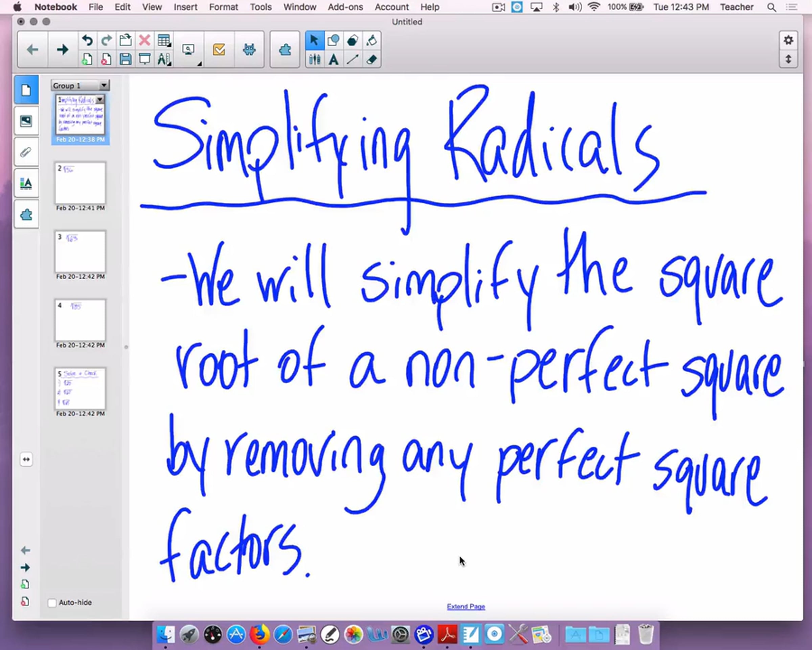Open the Add-ons menu
The height and width of the screenshot is (650, 812).
[x=345, y=7]
